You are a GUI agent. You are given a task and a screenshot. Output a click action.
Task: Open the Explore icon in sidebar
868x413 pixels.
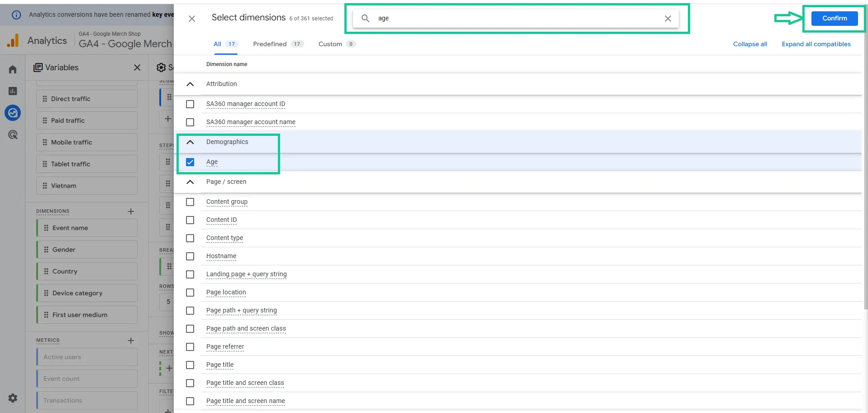(x=13, y=113)
